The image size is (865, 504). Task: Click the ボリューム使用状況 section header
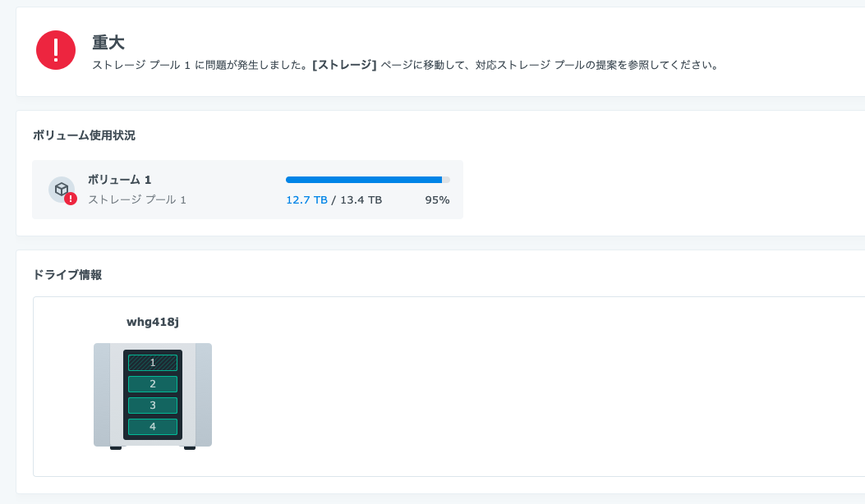[x=84, y=135]
